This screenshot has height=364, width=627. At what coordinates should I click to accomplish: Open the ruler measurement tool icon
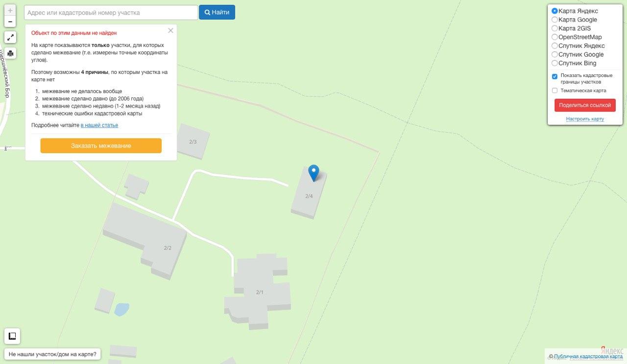[x=12, y=336]
